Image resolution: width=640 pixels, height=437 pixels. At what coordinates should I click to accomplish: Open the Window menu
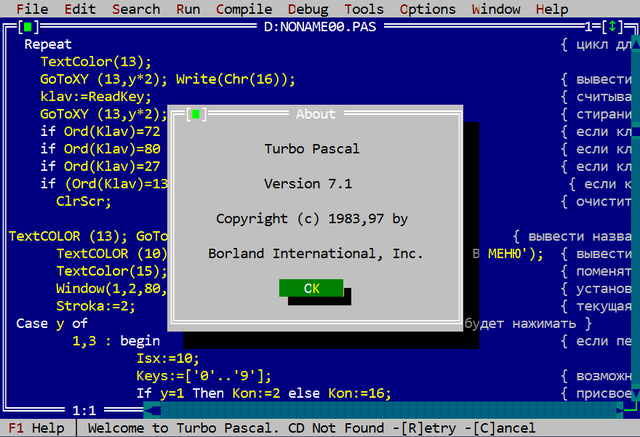(496, 9)
